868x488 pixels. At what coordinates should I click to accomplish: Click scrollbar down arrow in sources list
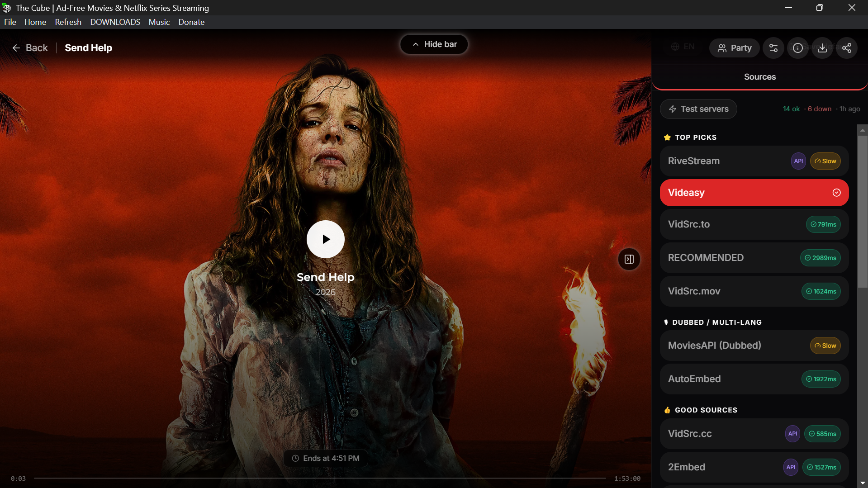(x=863, y=483)
